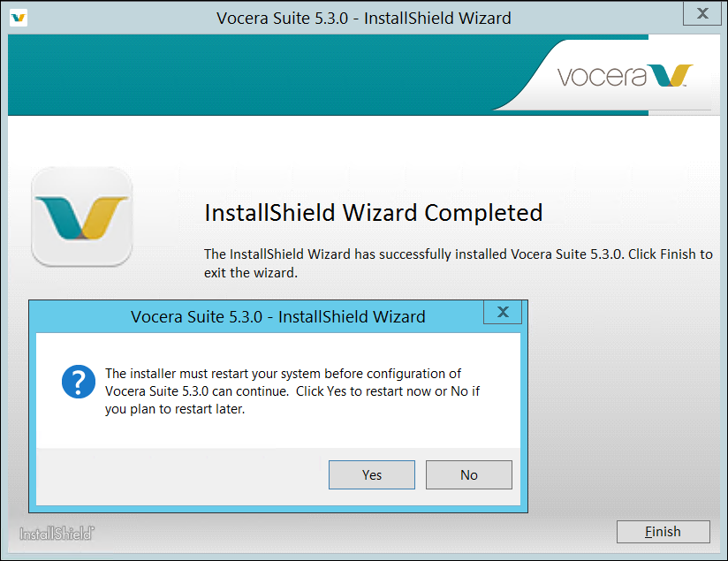
Task: Click the restart dialog's title bar
Action: click(277, 316)
